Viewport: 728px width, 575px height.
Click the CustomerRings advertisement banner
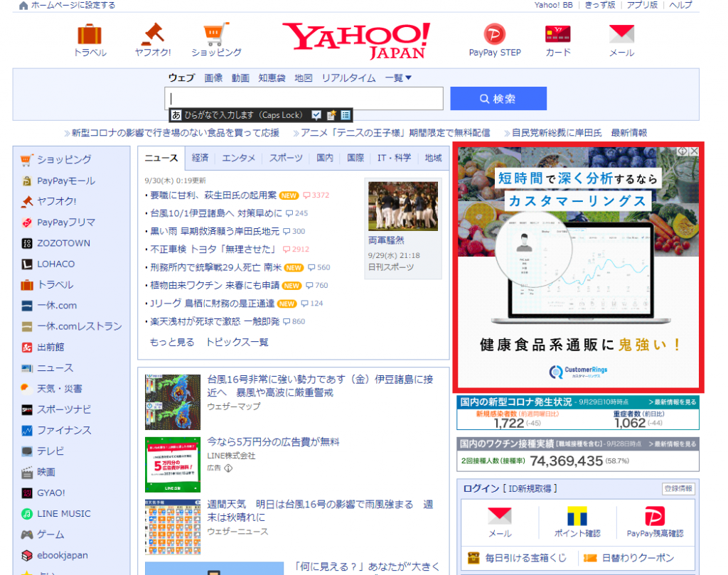coord(578,267)
